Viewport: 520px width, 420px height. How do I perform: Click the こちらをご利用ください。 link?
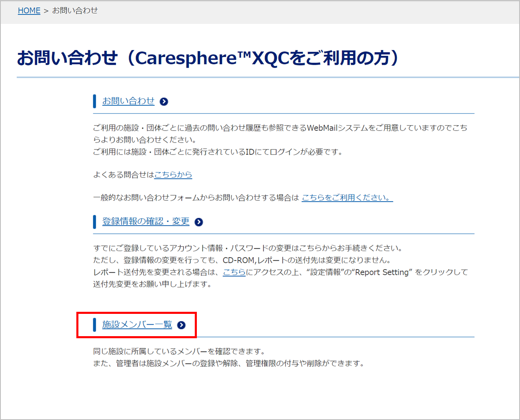point(347,198)
